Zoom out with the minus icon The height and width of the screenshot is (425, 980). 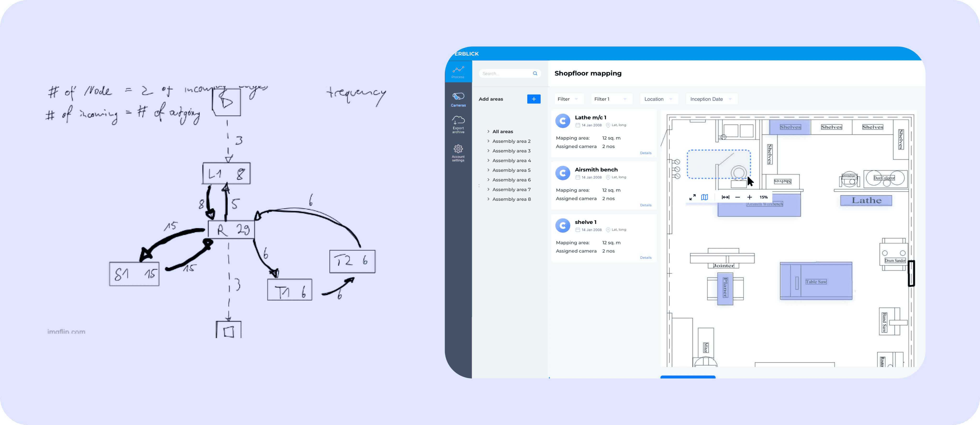[738, 197]
